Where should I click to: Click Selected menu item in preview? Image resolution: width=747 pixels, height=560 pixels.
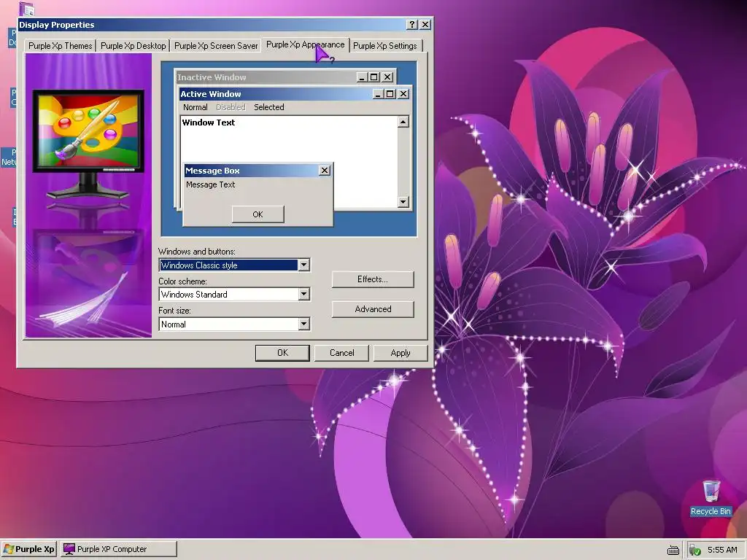268,107
